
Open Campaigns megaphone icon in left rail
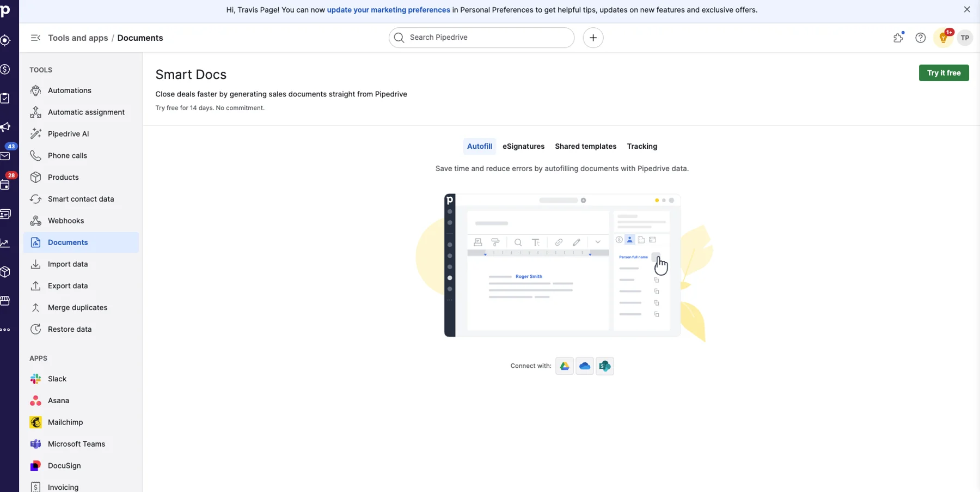5,127
